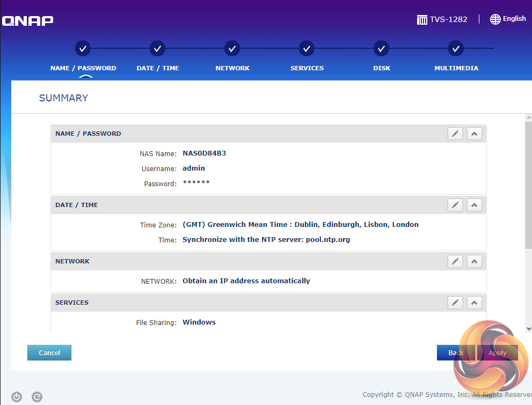Click the Apply button
The width and height of the screenshot is (532, 405).
(x=498, y=352)
